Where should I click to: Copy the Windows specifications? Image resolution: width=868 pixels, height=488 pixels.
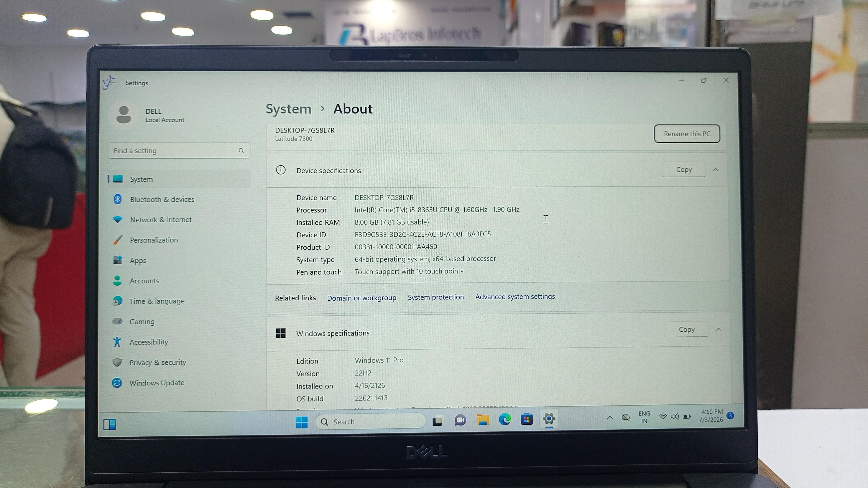pyautogui.click(x=686, y=329)
